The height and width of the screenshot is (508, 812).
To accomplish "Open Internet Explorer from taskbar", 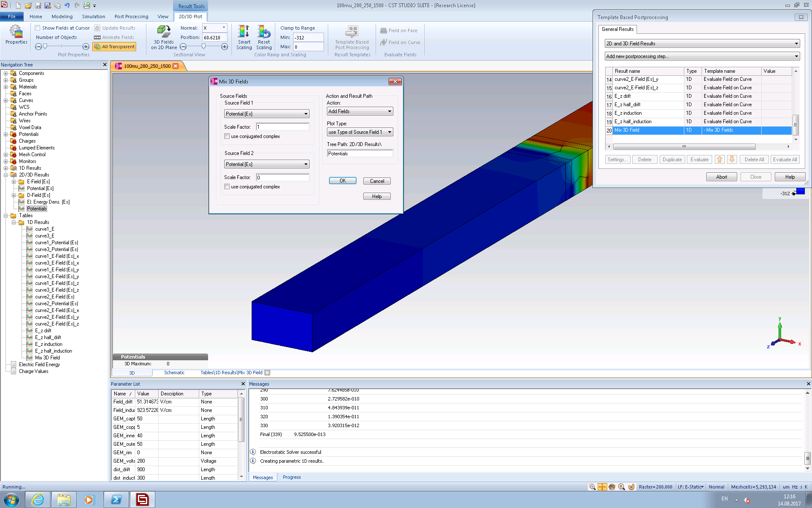I will (x=38, y=500).
